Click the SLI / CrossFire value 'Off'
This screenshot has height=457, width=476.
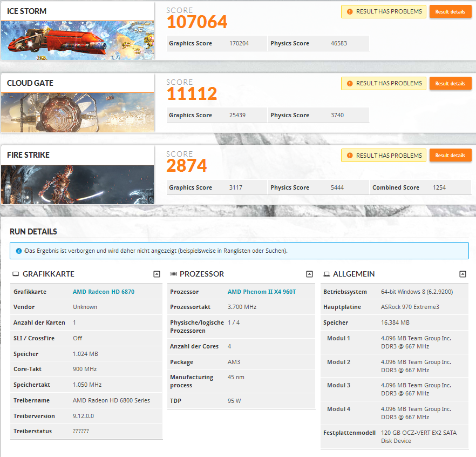click(77, 338)
